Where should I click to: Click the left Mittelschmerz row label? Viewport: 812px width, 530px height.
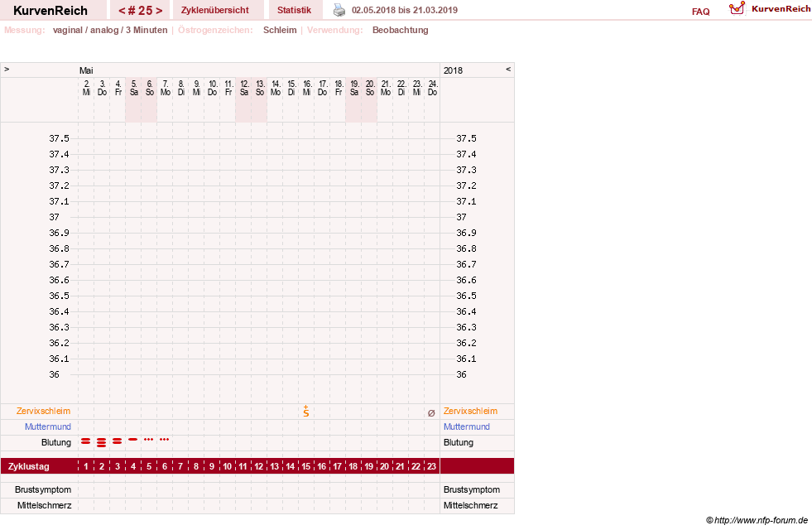tap(44, 505)
